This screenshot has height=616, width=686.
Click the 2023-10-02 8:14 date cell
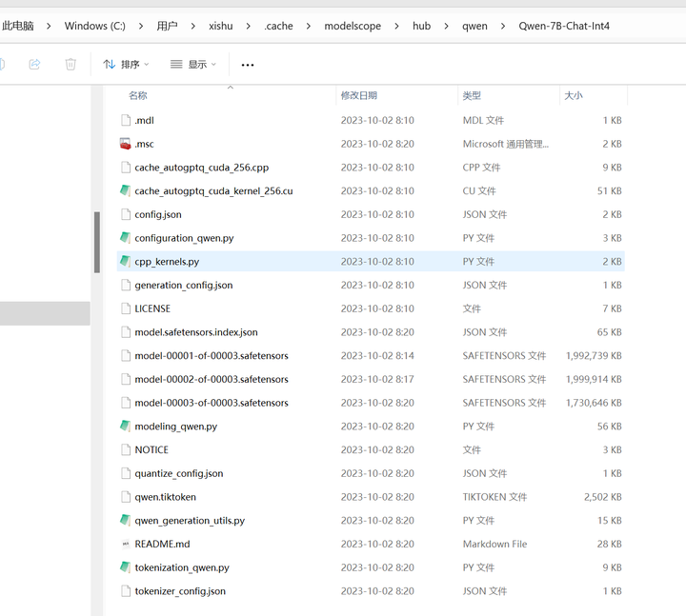pyautogui.click(x=377, y=356)
